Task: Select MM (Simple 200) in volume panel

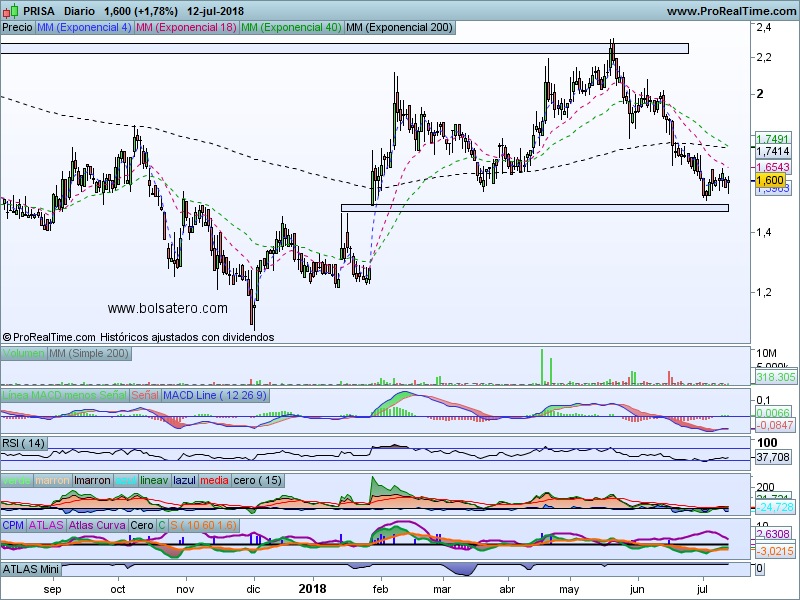Action: click(x=89, y=354)
